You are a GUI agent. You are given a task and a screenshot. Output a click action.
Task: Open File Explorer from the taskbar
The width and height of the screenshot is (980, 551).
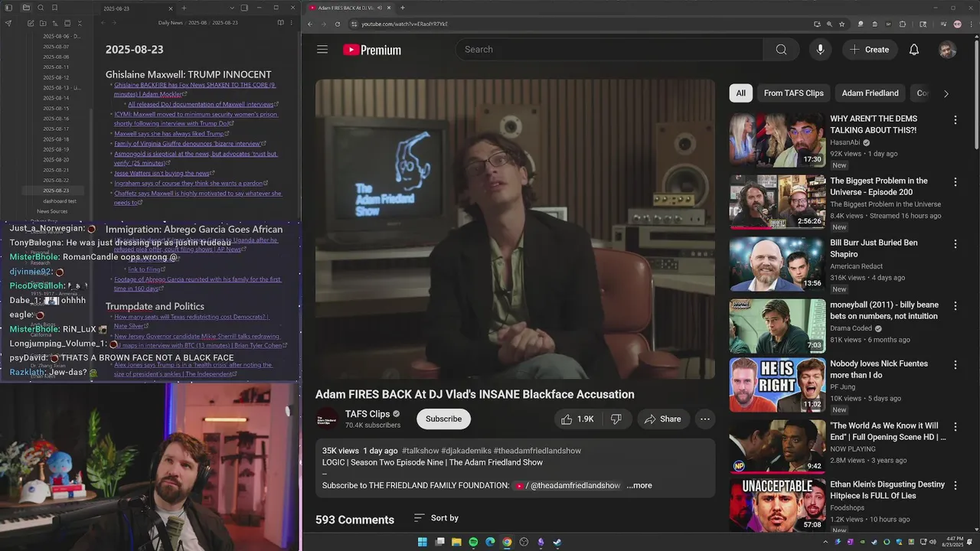tap(456, 542)
